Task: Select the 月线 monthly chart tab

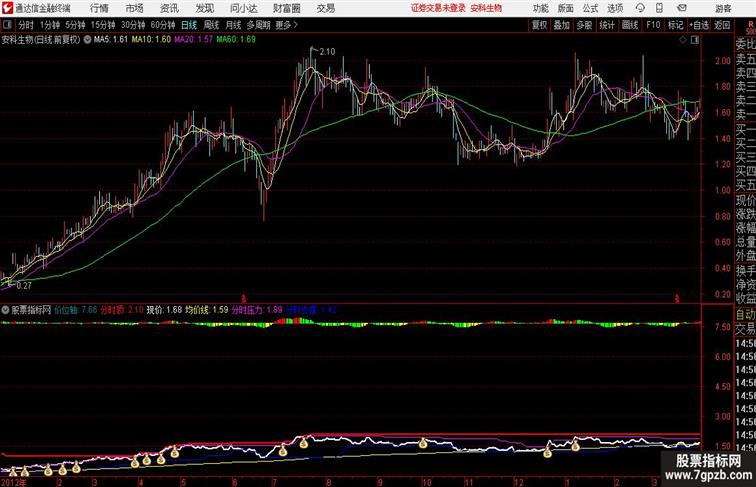Action: 233,25
